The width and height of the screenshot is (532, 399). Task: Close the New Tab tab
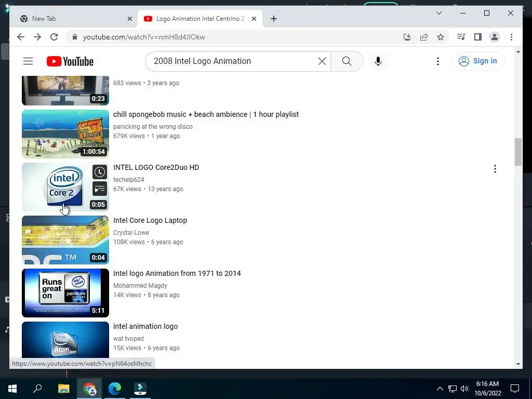click(x=129, y=19)
